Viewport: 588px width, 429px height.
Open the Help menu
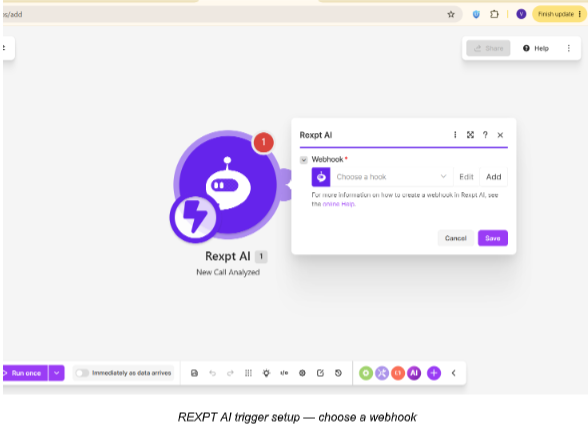[x=536, y=48]
